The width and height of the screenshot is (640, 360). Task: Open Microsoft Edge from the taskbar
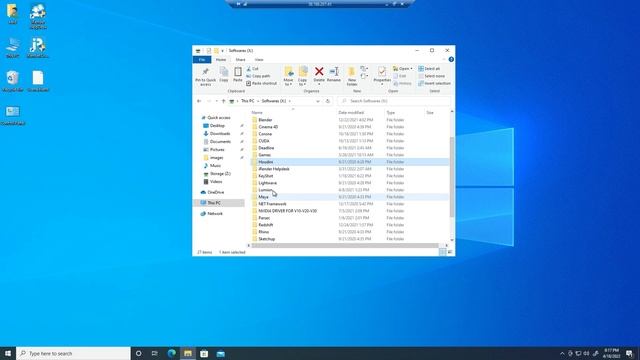click(x=171, y=353)
